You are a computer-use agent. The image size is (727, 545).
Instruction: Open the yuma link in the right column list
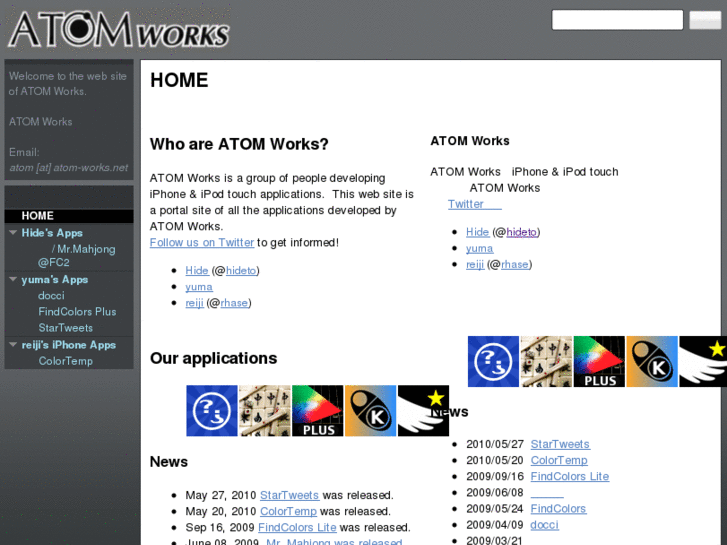479,249
